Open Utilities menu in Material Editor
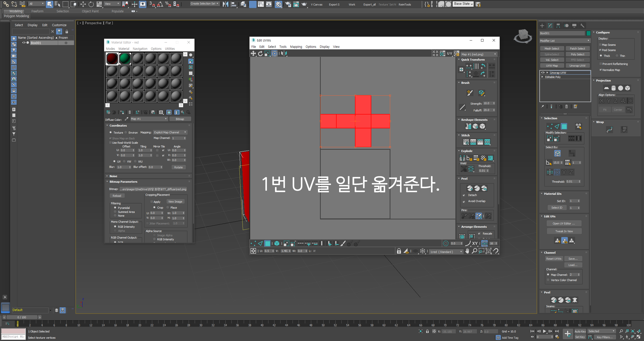The height and width of the screenshot is (341, 644). 170,49
